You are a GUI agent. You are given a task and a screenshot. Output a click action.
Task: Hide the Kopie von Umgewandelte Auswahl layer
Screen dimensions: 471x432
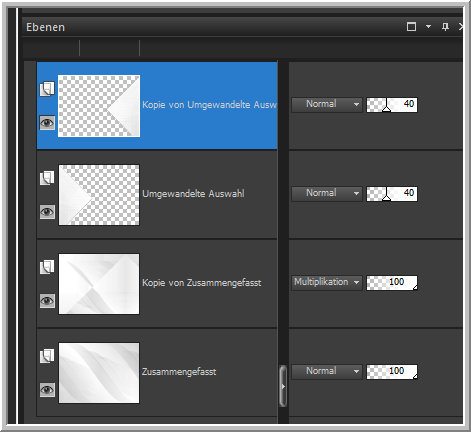pos(47,123)
